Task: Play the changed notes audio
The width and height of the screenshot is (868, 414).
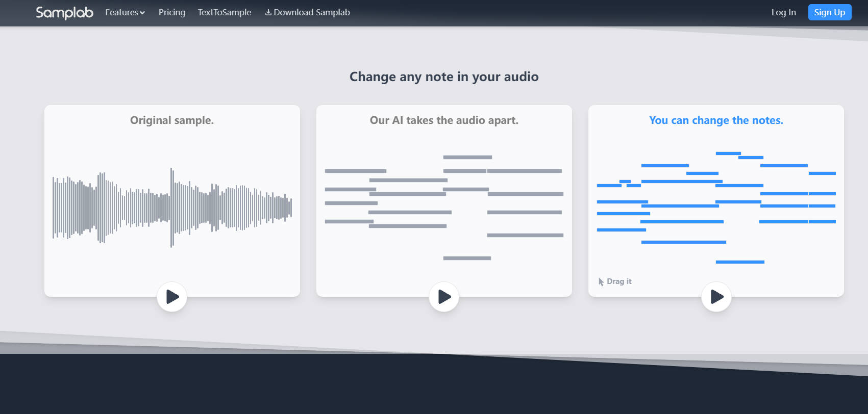Action: 716,297
